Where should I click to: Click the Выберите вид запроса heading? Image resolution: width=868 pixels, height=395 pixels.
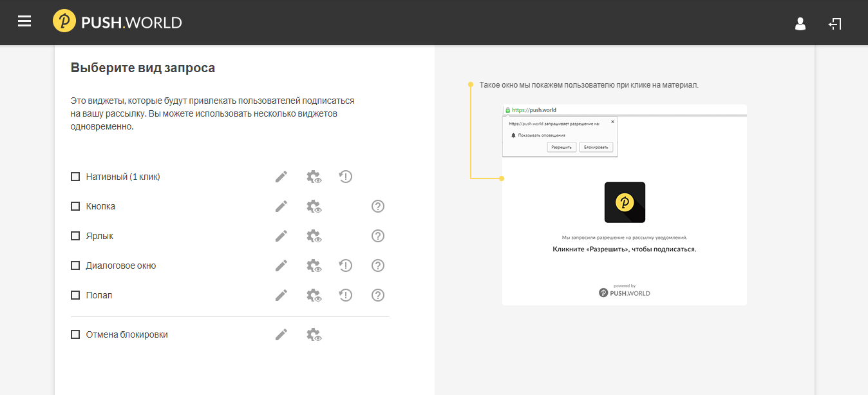[x=143, y=68]
